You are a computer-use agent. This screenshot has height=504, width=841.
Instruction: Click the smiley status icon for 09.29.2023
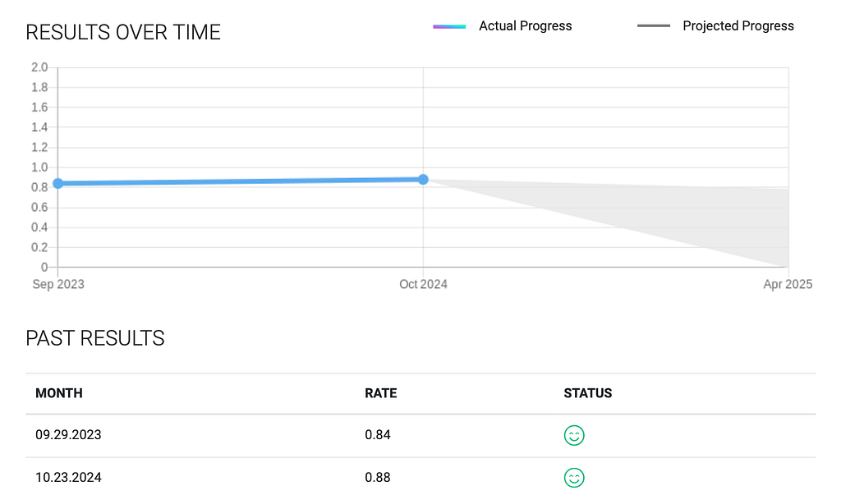pos(574,435)
